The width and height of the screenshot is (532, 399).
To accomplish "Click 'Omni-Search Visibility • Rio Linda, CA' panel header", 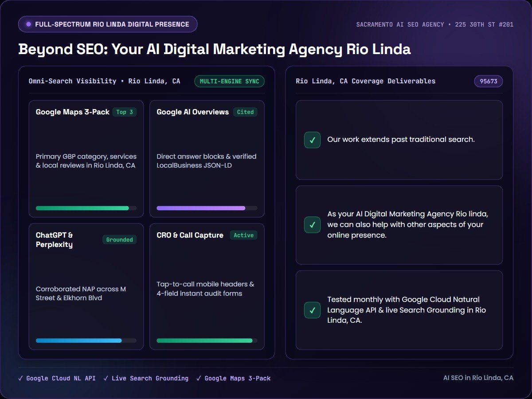I will coord(105,81).
